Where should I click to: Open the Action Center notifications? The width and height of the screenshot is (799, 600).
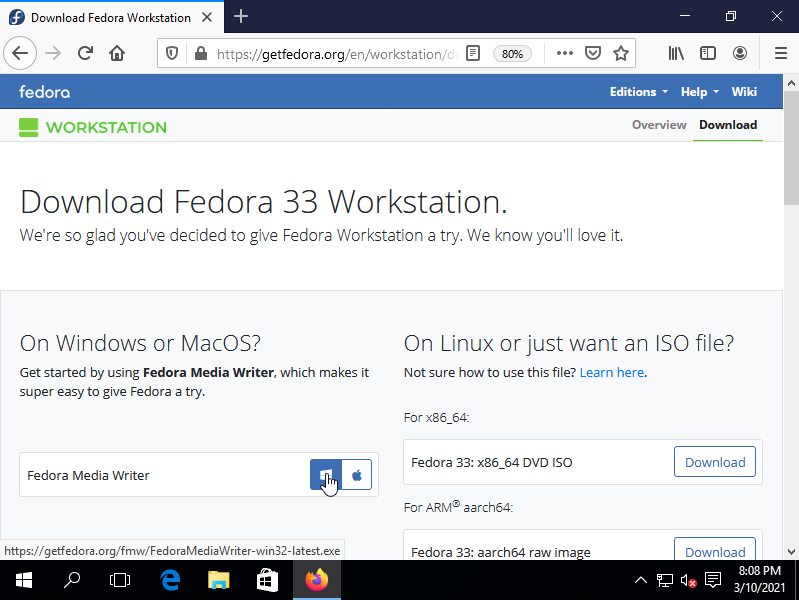pyautogui.click(x=712, y=580)
